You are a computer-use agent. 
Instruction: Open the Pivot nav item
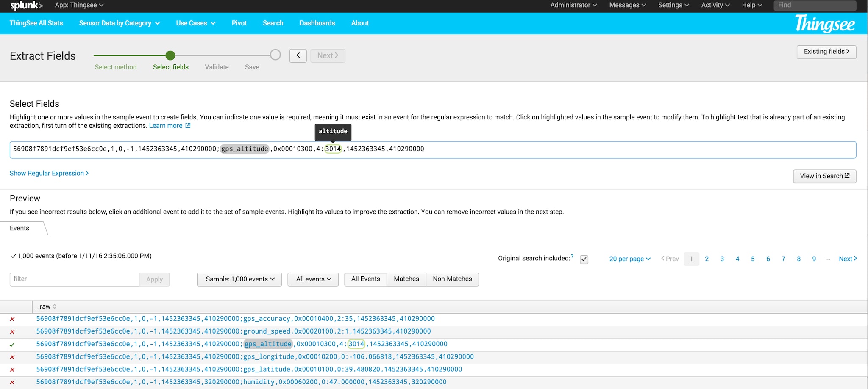pos(239,23)
